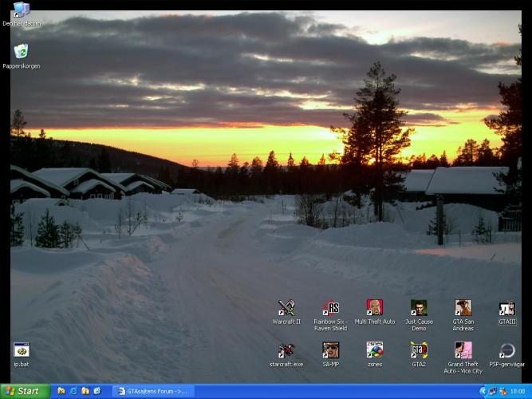Image resolution: width=532 pixels, height=399 pixels.
Task: Click the taskbar clock showing 18:08
Action: [x=517, y=391]
